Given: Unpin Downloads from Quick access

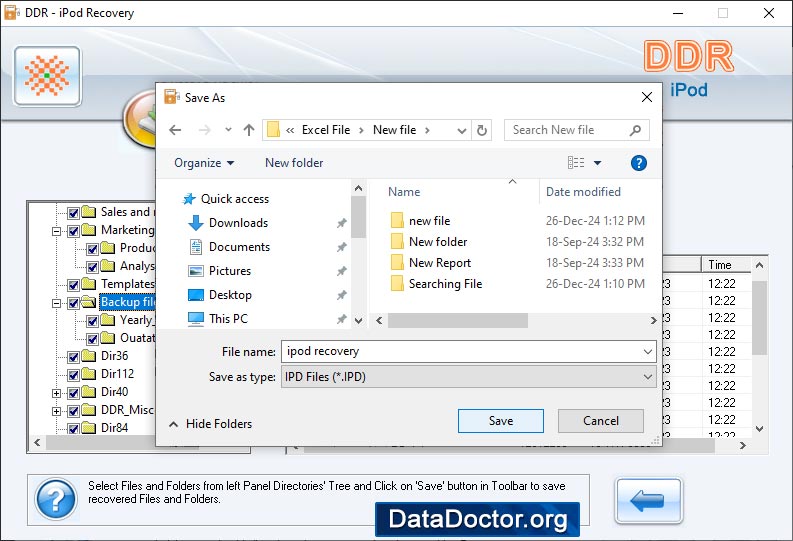Looking at the screenshot, I should [x=342, y=222].
